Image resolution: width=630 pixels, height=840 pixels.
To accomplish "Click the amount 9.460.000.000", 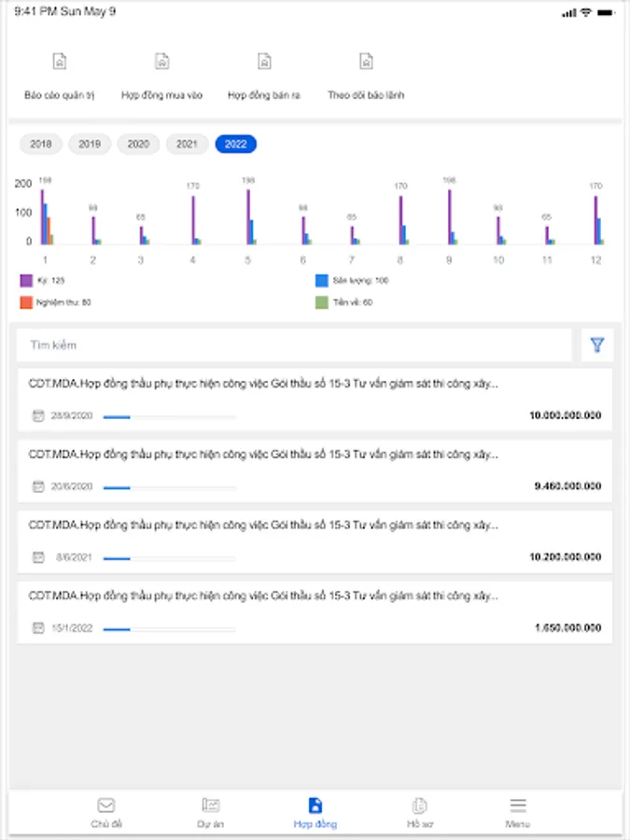I will [567, 486].
